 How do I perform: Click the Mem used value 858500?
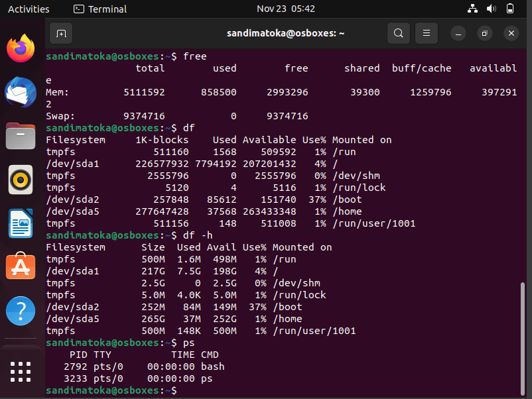tap(219, 92)
